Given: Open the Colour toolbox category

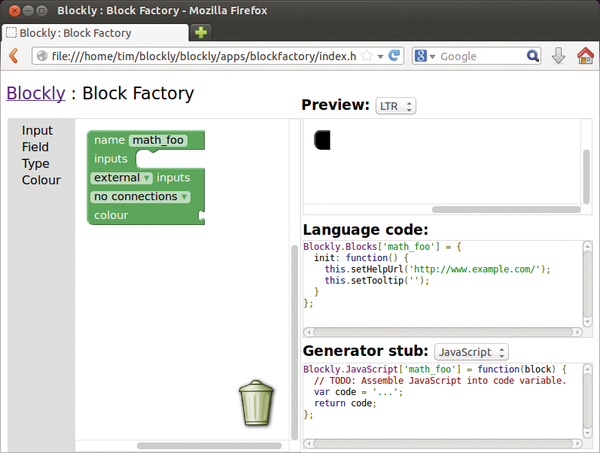Looking at the screenshot, I should (x=41, y=180).
